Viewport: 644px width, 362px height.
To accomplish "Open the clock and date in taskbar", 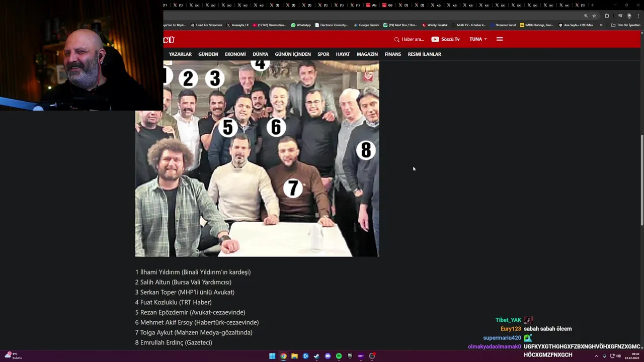I will (632, 356).
